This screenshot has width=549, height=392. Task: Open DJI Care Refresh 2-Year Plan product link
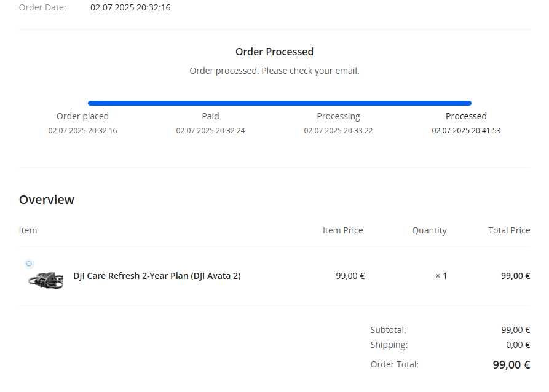(x=157, y=276)
